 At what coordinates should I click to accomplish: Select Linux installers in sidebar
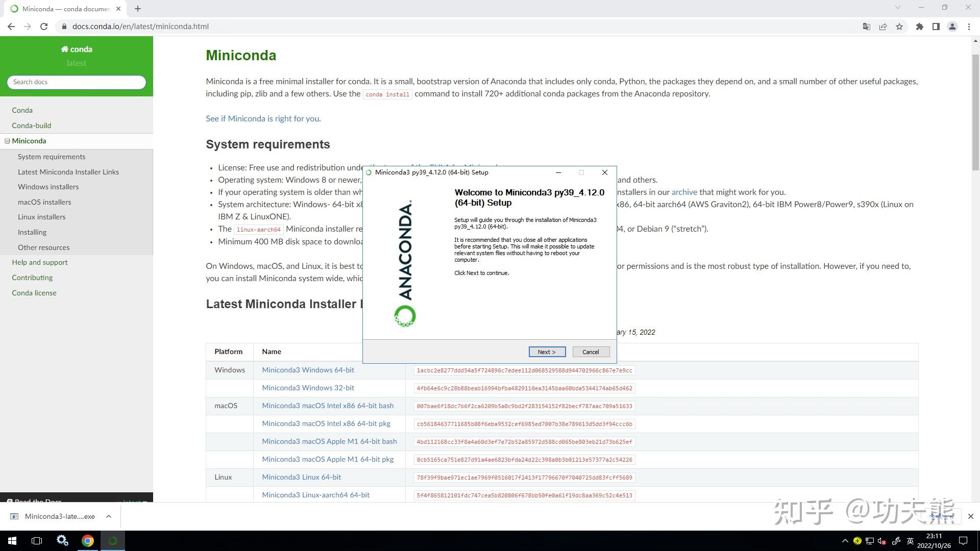click(x=41, y=217)
